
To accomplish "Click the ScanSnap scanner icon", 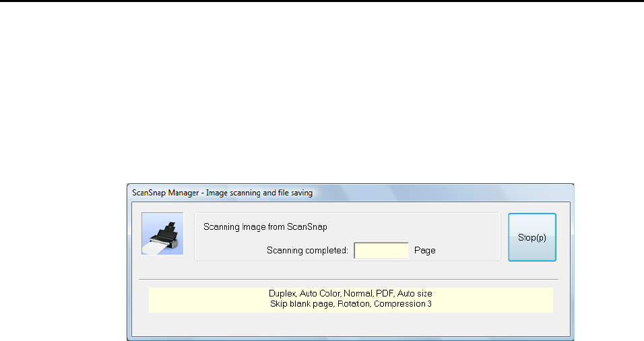I will point(162,234).
